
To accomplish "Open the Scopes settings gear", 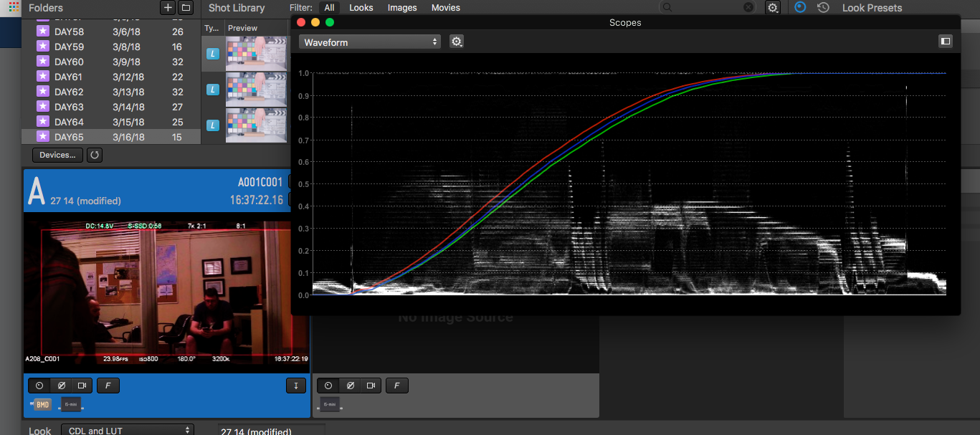I will click(x=457, y=42).
